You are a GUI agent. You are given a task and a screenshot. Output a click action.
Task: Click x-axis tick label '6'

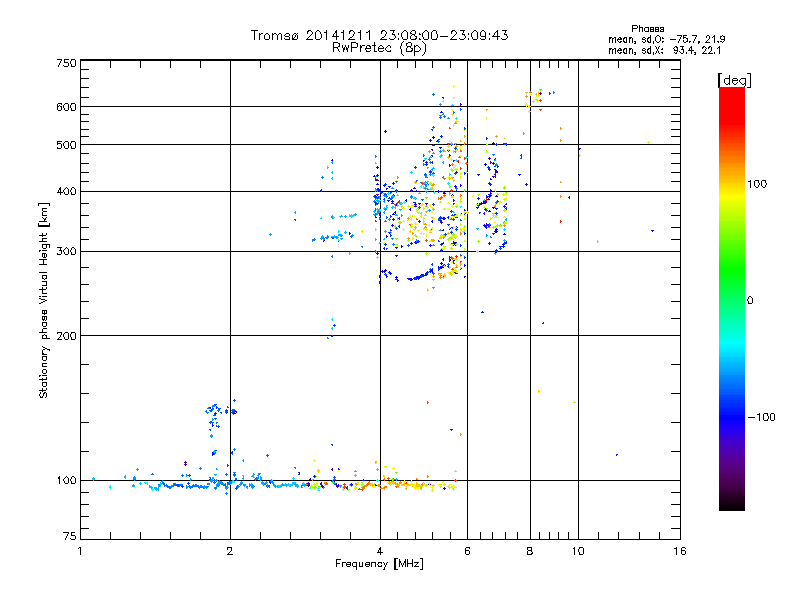(467, 551)
